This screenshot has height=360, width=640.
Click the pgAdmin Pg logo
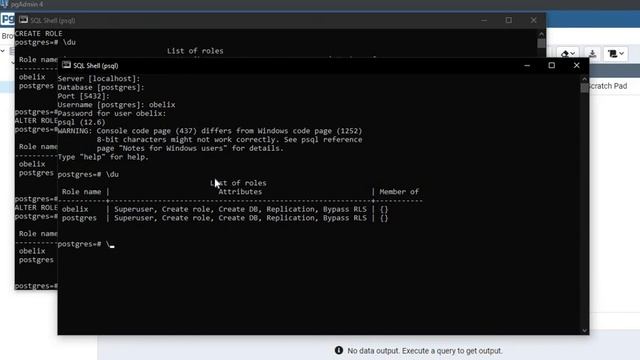[x=7, y=19]
